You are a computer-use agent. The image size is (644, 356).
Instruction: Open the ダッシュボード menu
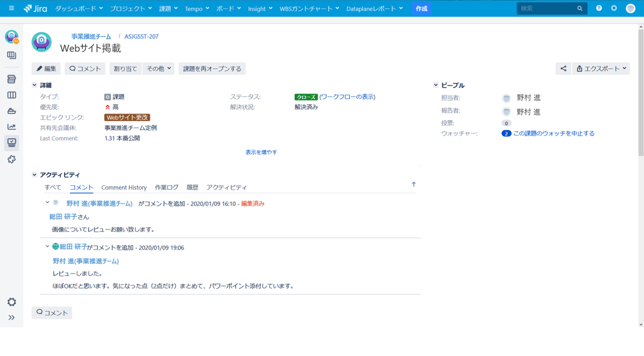(78, 9)
